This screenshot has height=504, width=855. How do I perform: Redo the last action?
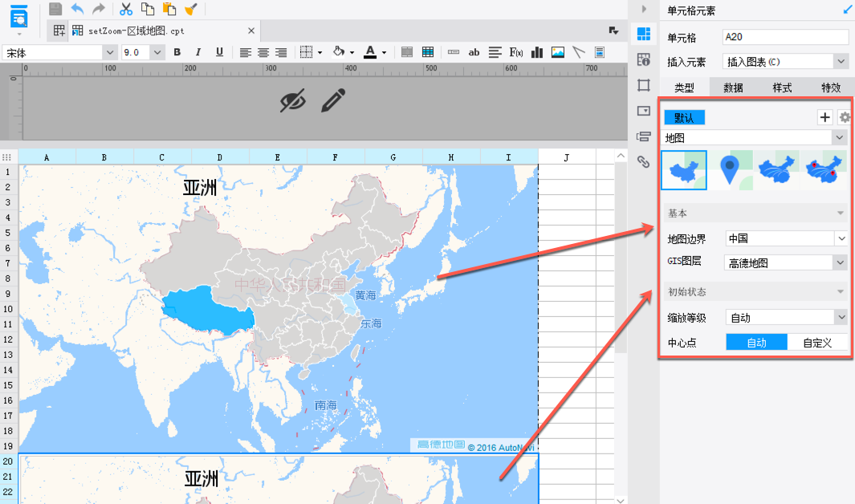click(99, 9)
